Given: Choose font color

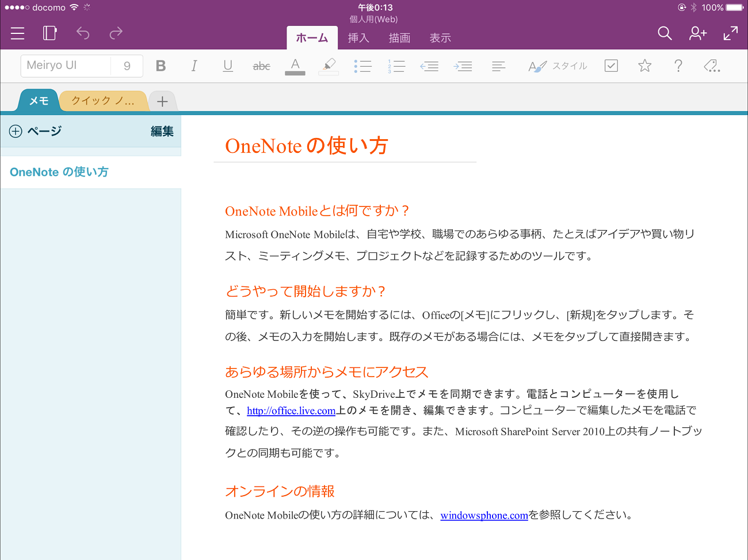Looking at the screenshot, I should (295, 66).
